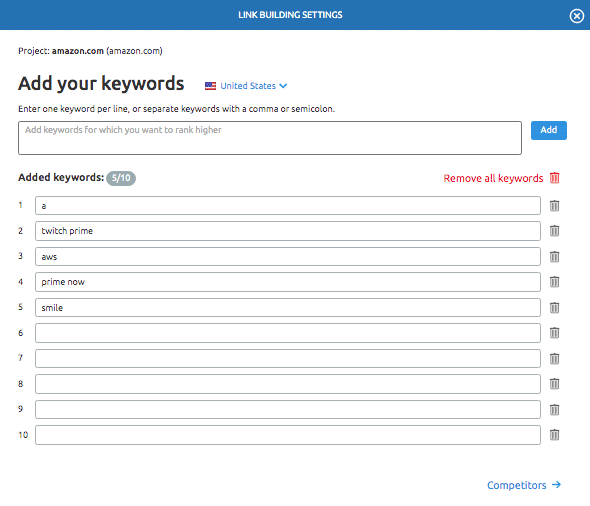Click the 'Add your keywords' heading

click(x=101, y=84)
